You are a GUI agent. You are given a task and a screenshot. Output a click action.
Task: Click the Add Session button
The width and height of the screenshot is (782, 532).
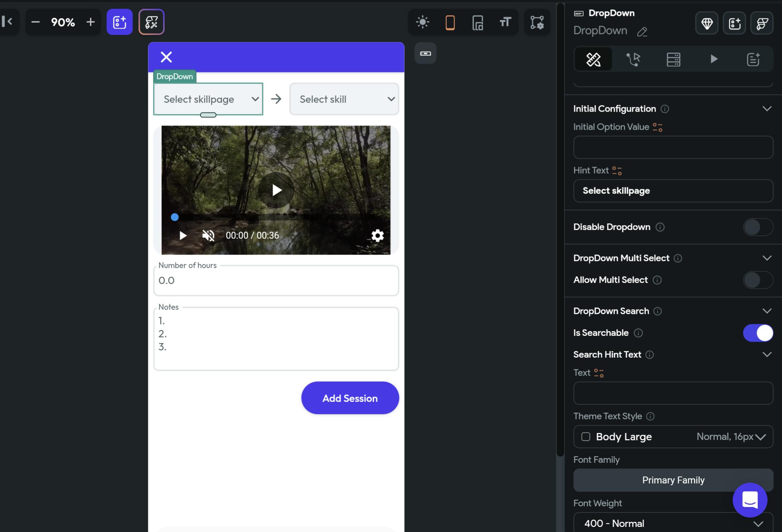(350, 398)
